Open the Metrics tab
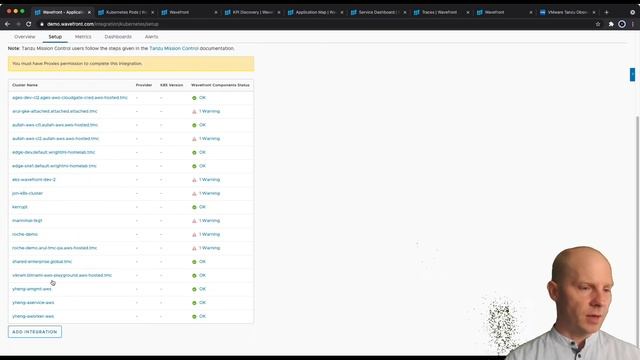This screenshot has width=640, height=360. pyautogui.click(x=83, y=37)
